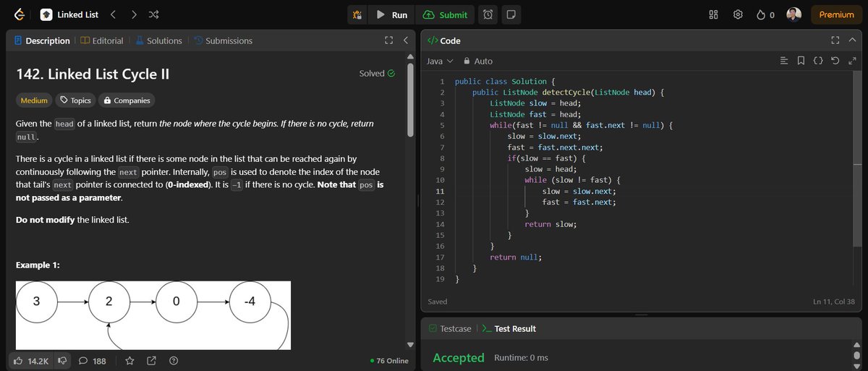Click the 142. Linked List Cycle II title
This screenshot has height=371, width=868.
(x=93, y=74)
